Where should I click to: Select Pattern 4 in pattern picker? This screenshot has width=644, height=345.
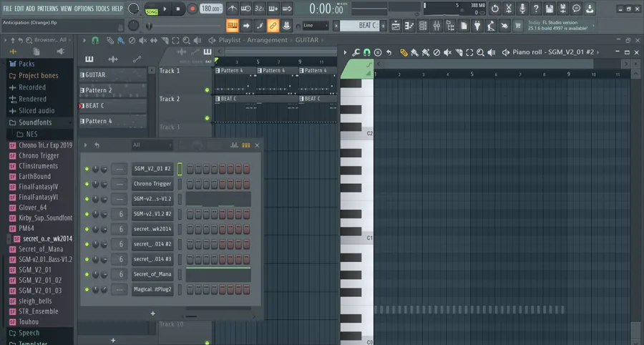coord(113,121)
